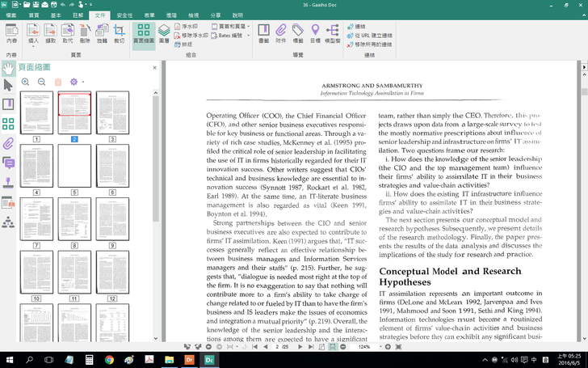Click the 書籤 (Bookmarks) ribbon icon
The height and width of the screenshot is (368, 588).
pyautogui.click(x=263, y=33)
